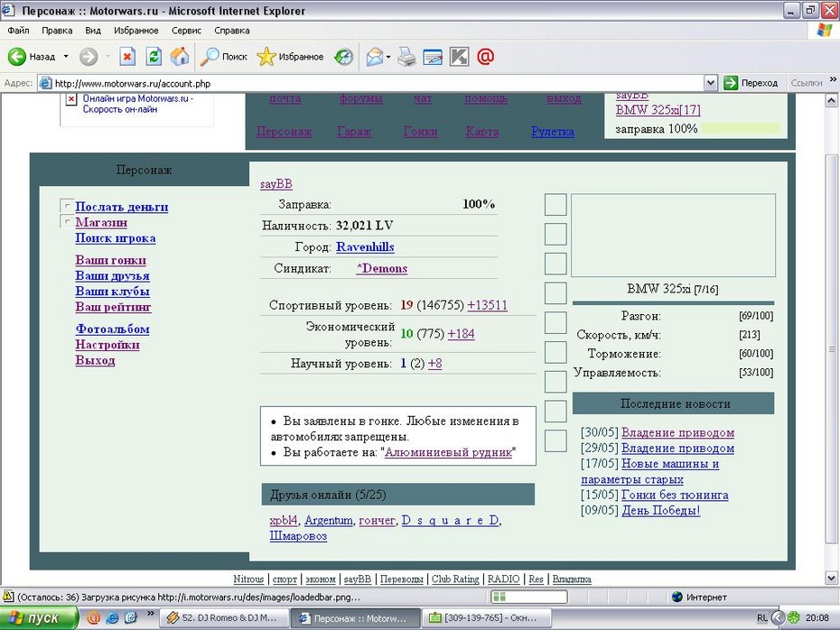Viewport: 840px width, 630px height.
Task: Follow the Послать деньги link
Action: point(122,207)
